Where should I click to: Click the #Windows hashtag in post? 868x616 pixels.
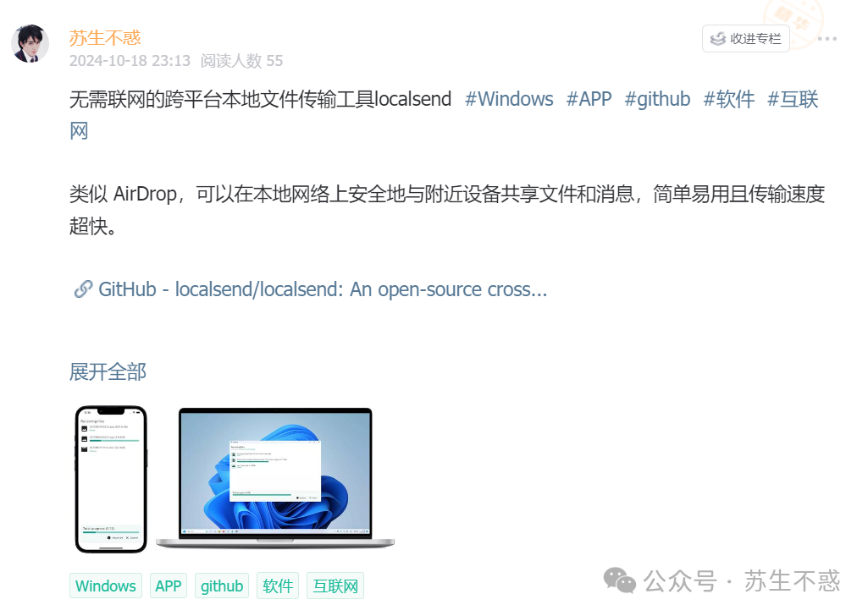(509, 100)
